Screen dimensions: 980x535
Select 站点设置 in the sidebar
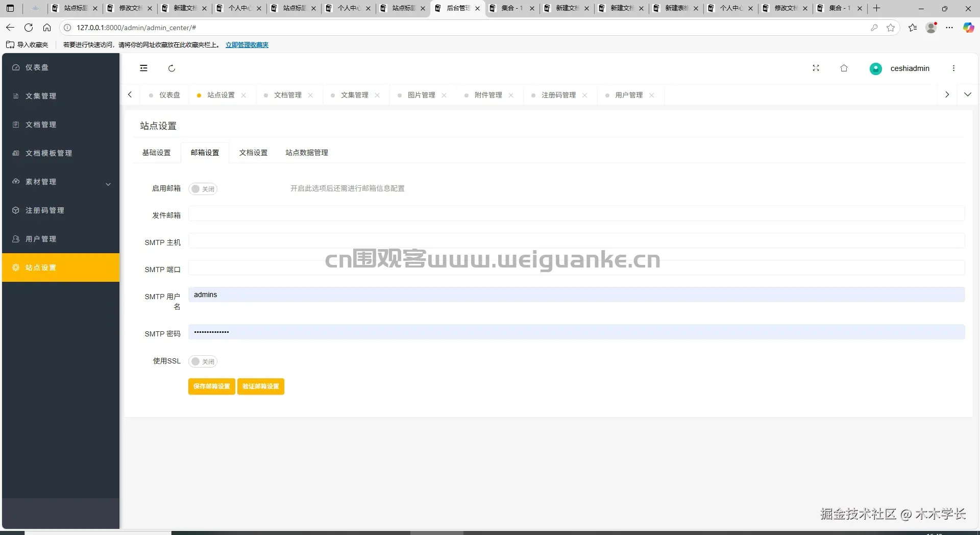coord(61,267)
